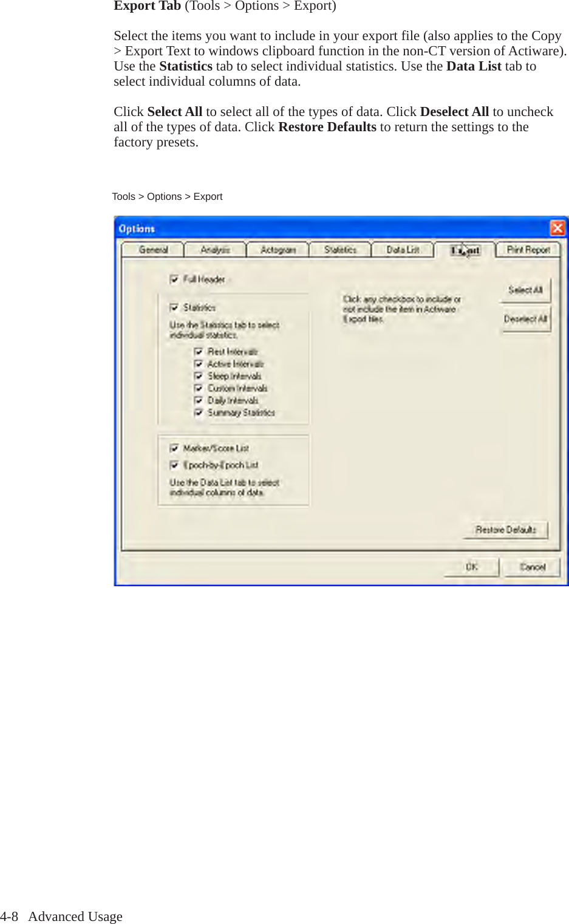
Task: Uncheck Summary Statistics
Action: [198, 412]
